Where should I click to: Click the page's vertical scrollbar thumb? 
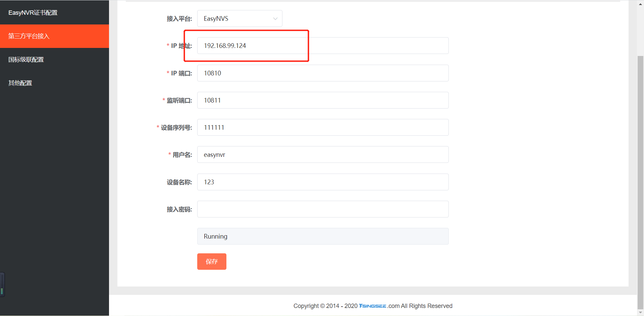pyautogui.click(x=640, y=183)
